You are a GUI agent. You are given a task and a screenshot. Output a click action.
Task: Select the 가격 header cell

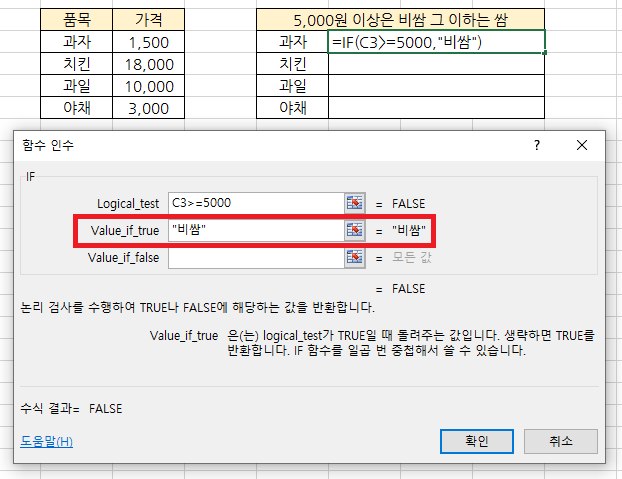(148, 19)
